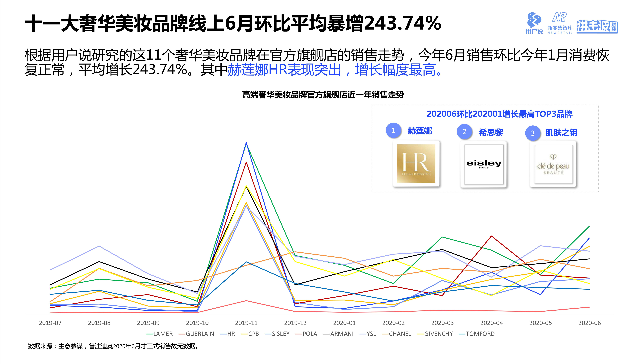Click the 数据来源 footnote text

tap(113, 346)
